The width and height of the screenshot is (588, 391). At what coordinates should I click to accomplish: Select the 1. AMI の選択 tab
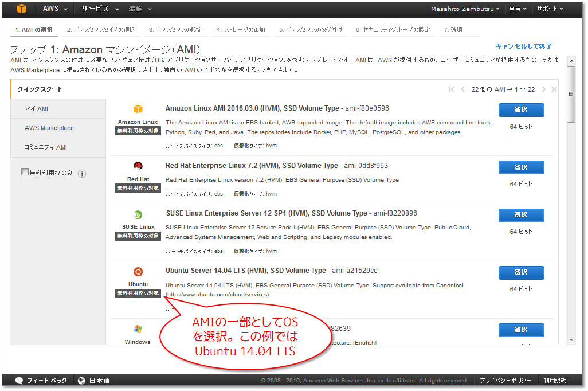pos(34,30)
